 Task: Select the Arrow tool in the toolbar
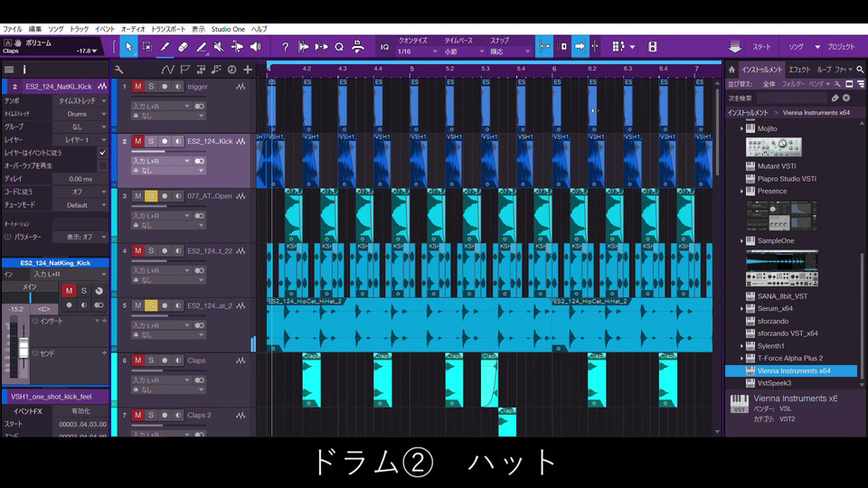click(x=128, y=47)
